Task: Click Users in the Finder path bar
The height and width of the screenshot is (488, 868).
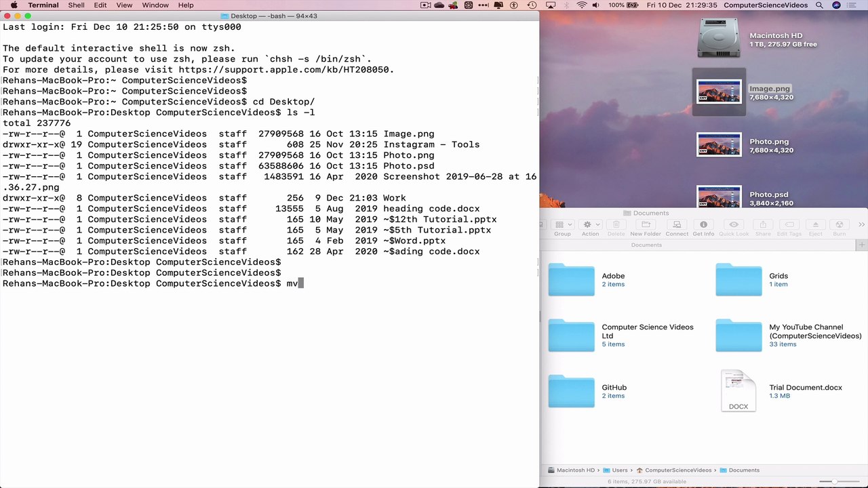Action: tap(615, 470)
